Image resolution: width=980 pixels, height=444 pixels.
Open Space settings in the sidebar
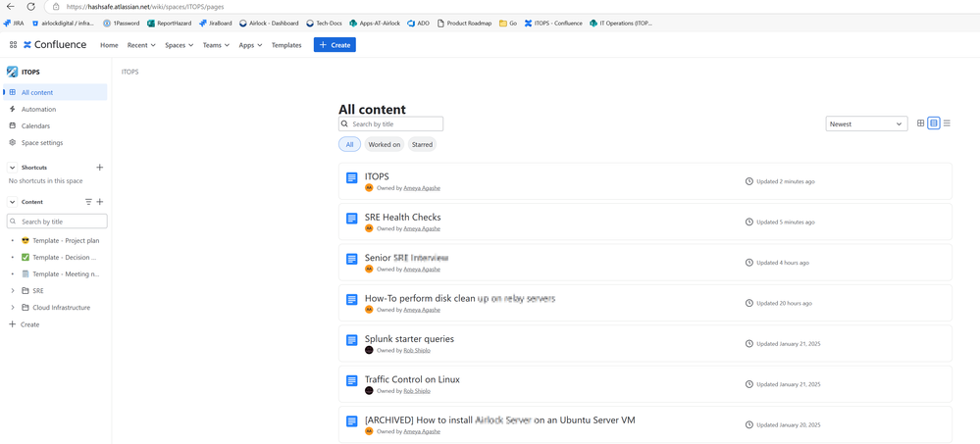point(56,142)
